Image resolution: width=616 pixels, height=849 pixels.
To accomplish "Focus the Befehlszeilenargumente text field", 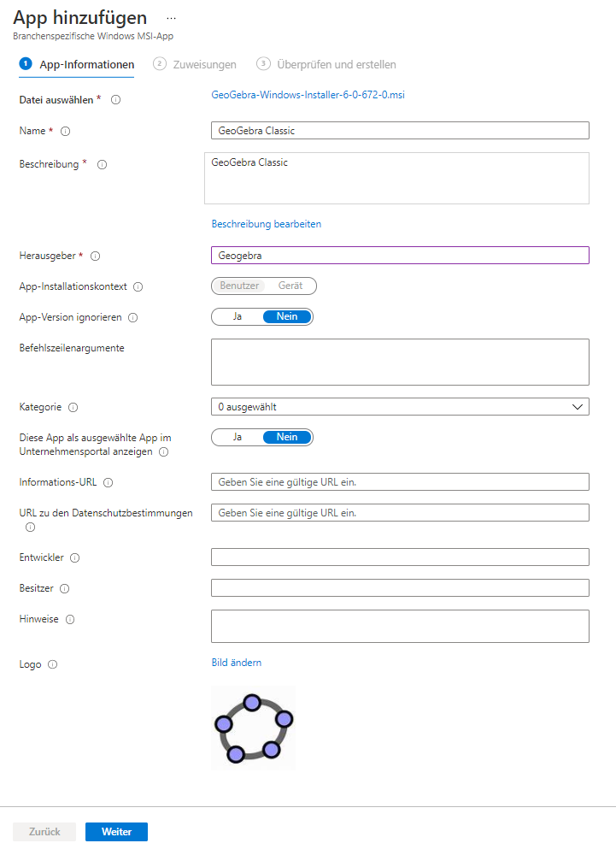I will (400, 362).
